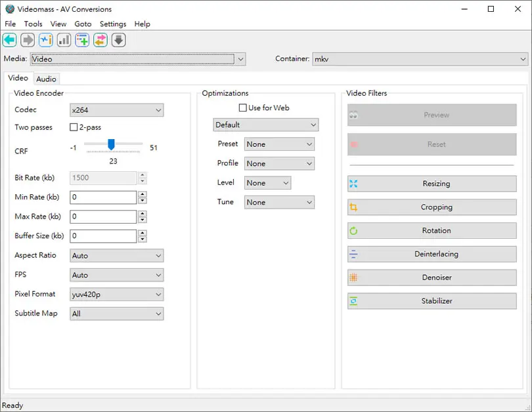The height and width of the screenshot is (412, 532).
Task: Click the convert arrows toolbar icon
Action: 100,40
